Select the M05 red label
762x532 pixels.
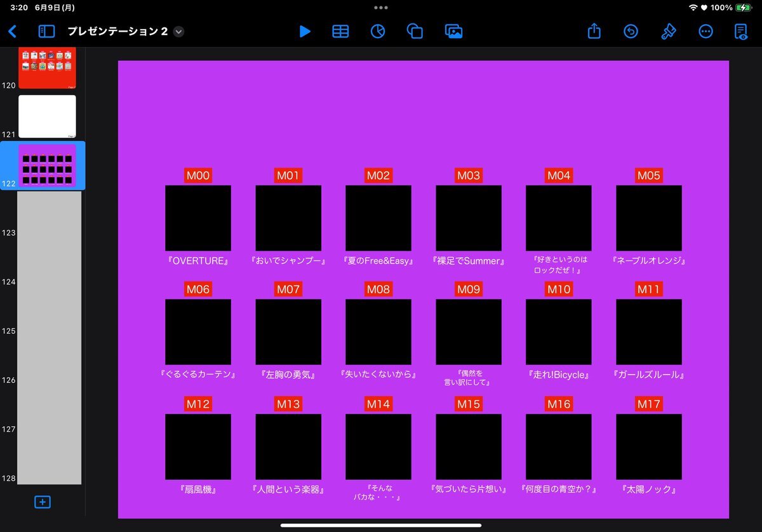[649, 175]
